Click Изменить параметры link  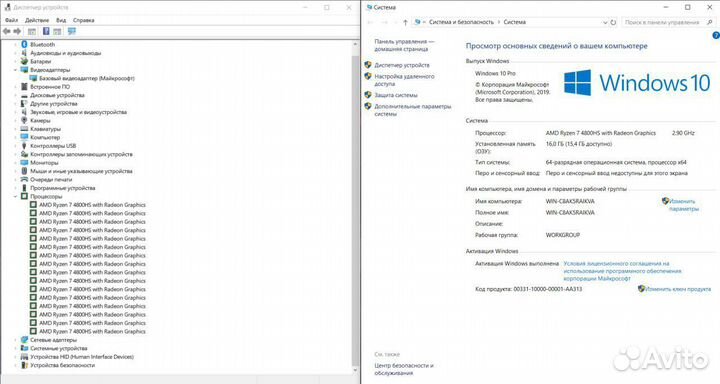click(683, 205)
